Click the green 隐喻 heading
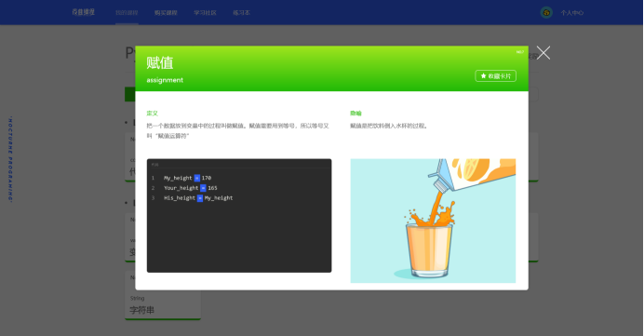 356,113
